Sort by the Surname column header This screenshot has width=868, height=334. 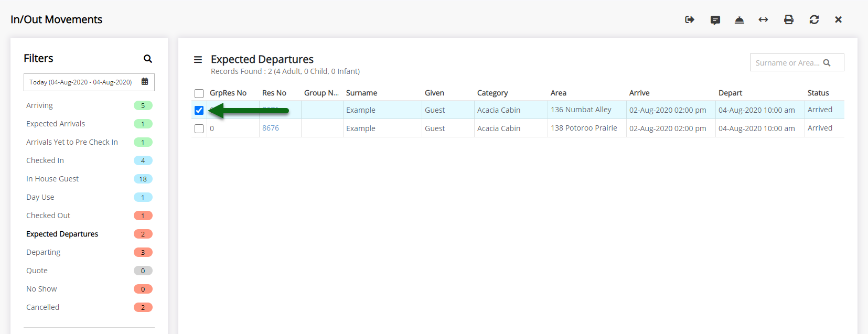[x=361, y=93]
